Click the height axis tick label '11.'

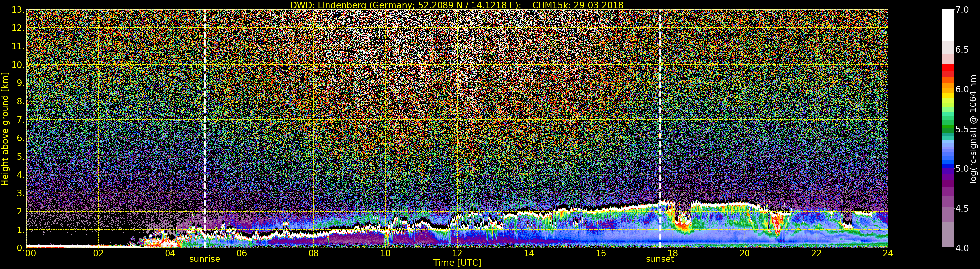[x=18, y=46]
